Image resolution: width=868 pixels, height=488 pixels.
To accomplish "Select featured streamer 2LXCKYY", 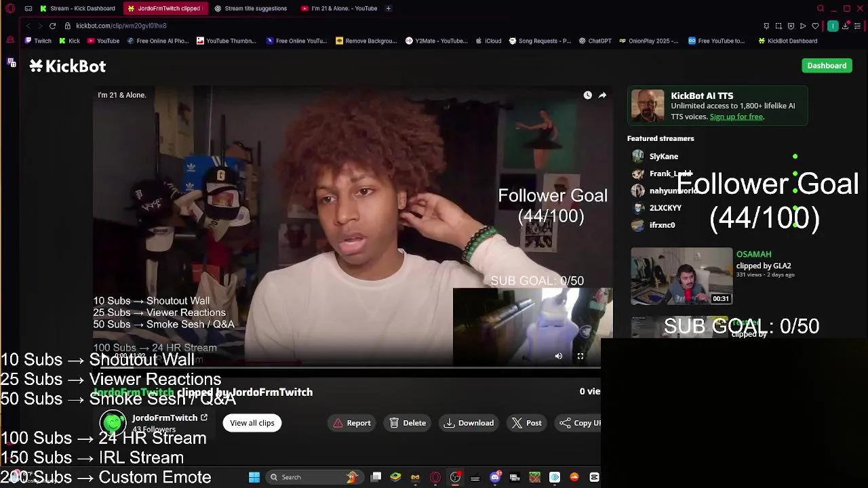I will pyautogui.click(x=665, y=208).
